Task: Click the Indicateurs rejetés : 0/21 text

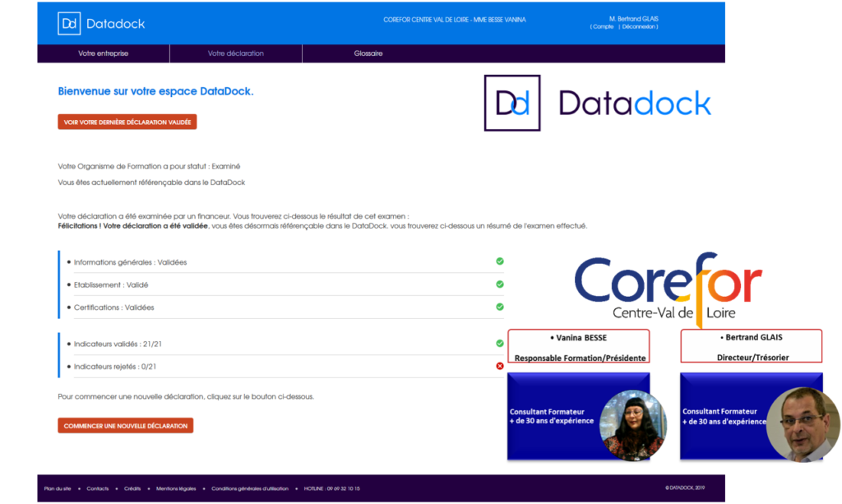Action: [x=115, y=367]
